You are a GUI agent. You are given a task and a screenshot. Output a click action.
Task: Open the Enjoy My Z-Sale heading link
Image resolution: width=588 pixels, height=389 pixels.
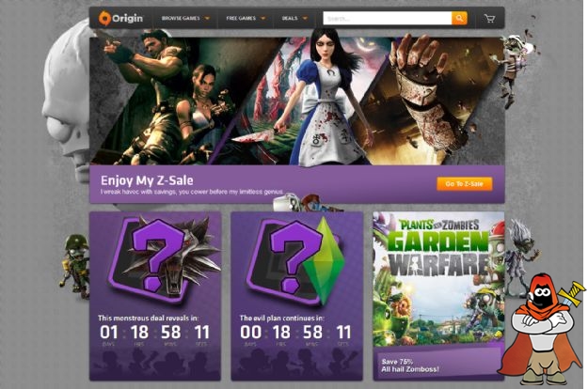click(x=147, y=180)
